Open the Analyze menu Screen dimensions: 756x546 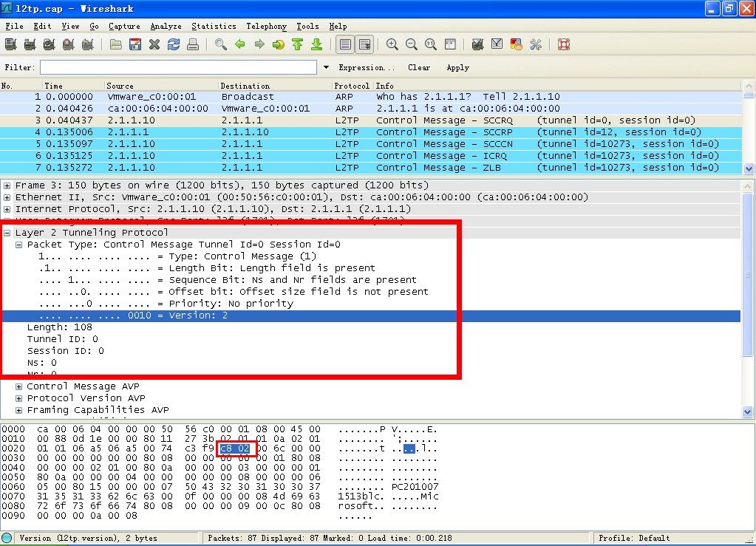pyautogui.click(x=166, y=26)
